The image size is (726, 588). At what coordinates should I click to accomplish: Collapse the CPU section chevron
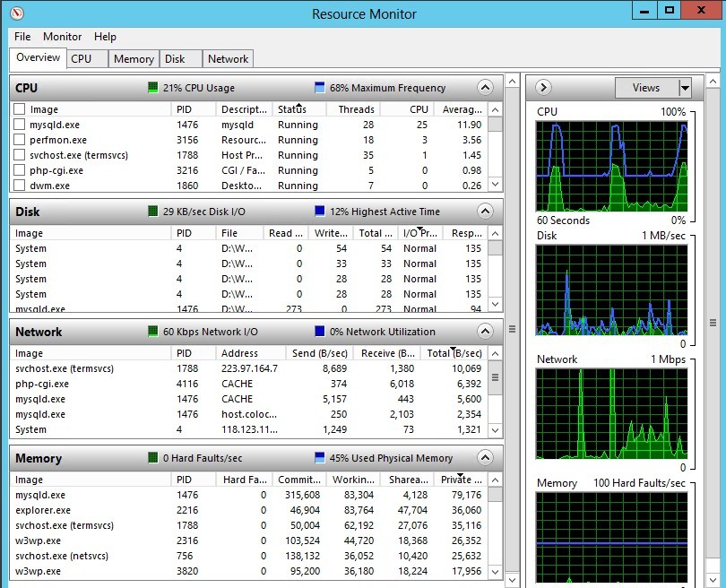485,88
